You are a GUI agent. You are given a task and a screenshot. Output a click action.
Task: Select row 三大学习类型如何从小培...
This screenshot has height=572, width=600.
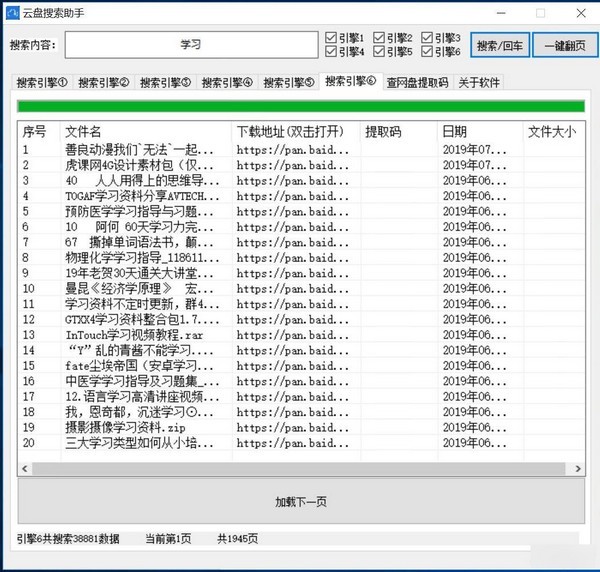[x=301, y=443]
